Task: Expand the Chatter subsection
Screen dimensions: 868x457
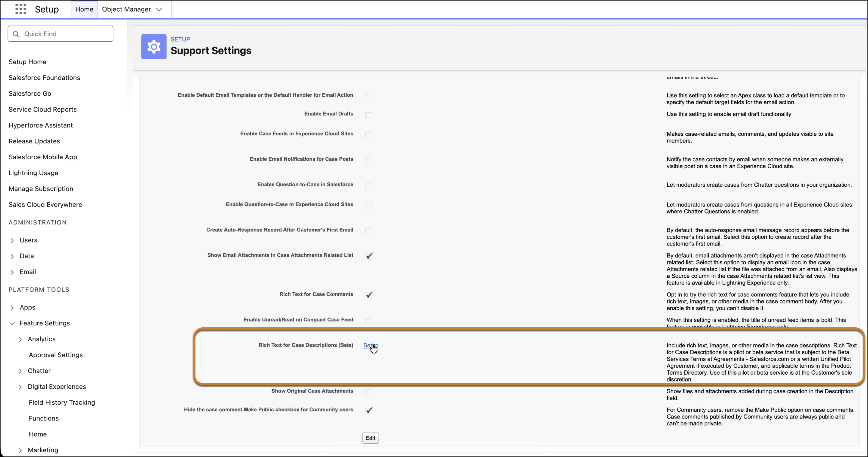Action: pos(20,371)
